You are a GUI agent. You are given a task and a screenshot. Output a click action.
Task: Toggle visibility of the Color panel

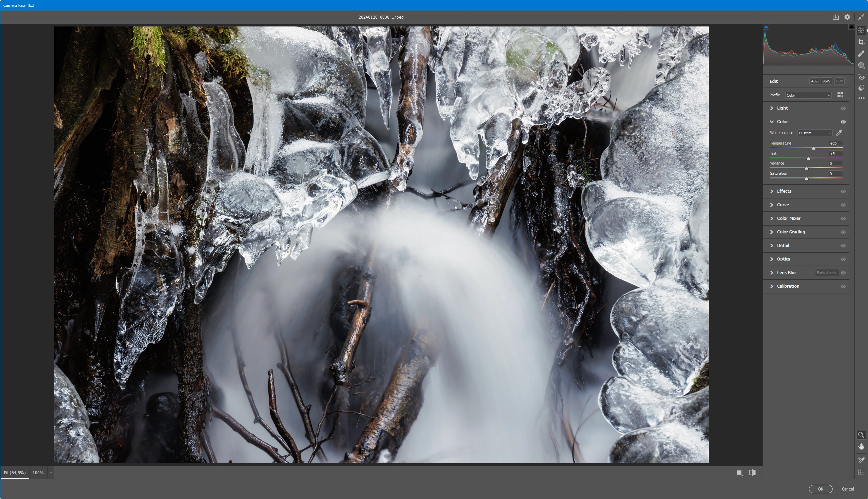(x=843, y=122)
